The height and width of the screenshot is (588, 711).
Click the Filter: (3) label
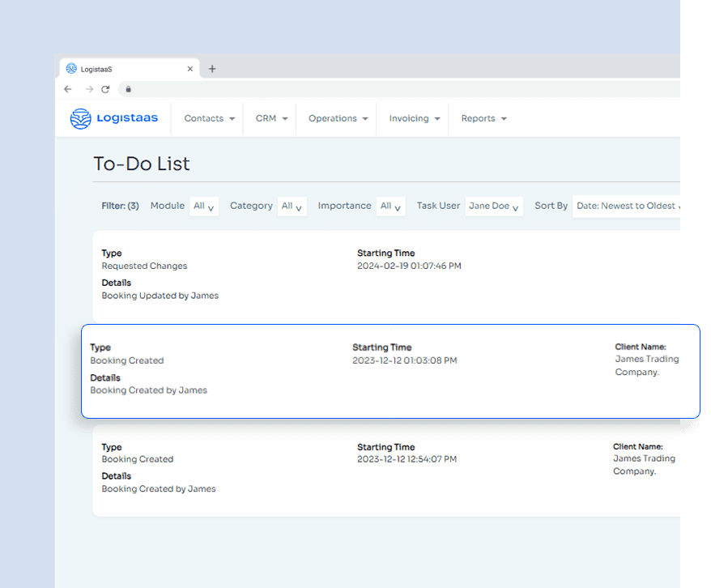[120, 206]
